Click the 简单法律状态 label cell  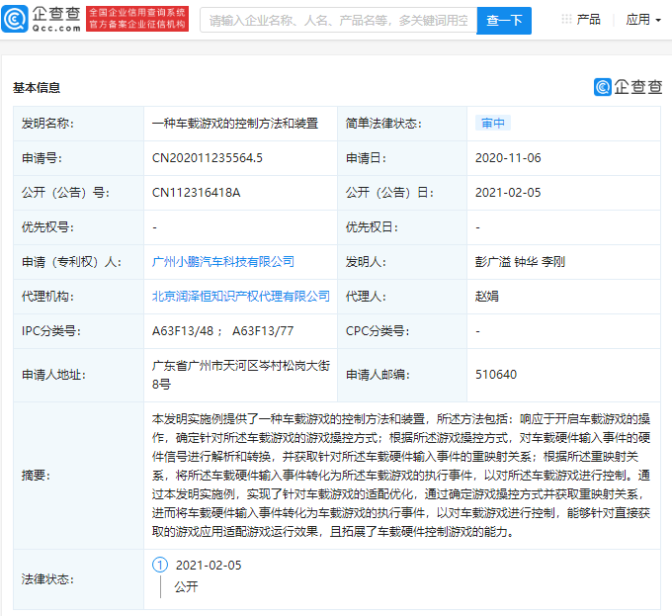pyautogui.click(x=402, y=123)
